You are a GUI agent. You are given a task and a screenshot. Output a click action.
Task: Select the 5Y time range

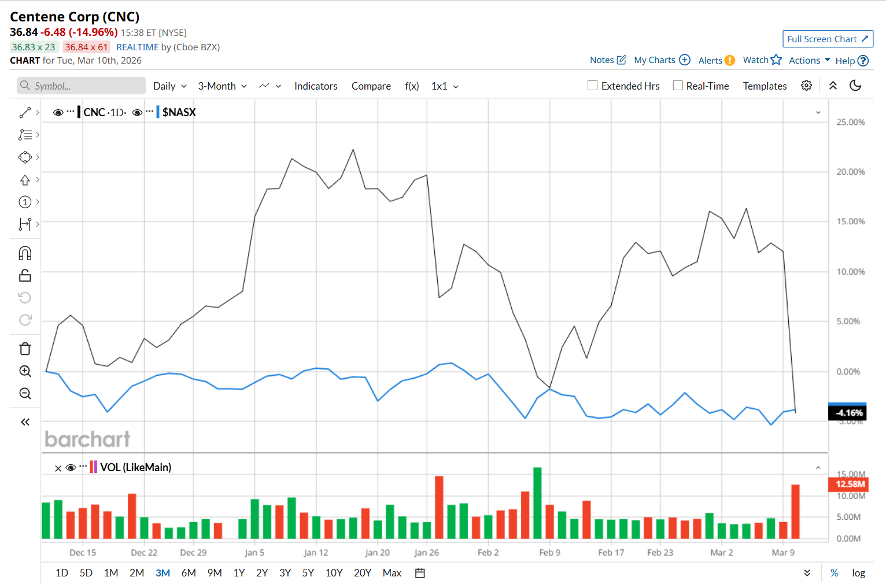[x=308, y=573]
